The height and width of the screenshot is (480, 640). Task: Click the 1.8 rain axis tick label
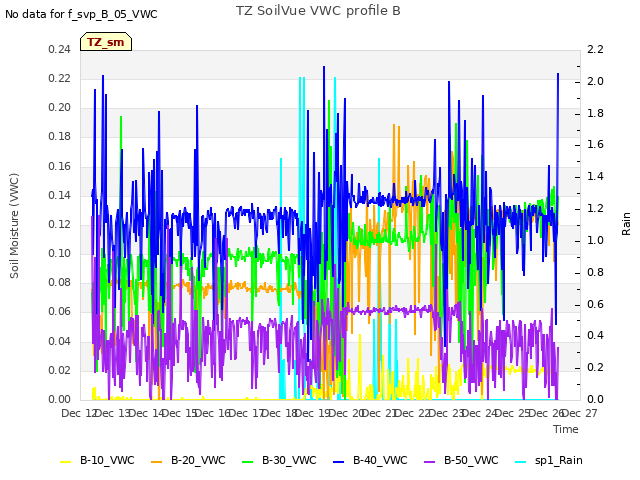click(x=595, y=113)
